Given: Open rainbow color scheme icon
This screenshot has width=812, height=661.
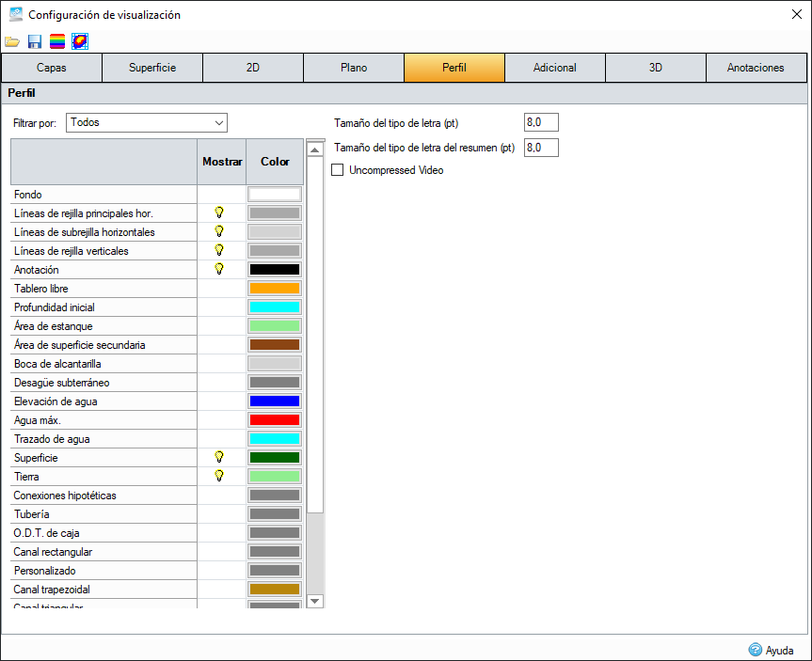Looking at the screenshot, I should click(x=57, y=41).
